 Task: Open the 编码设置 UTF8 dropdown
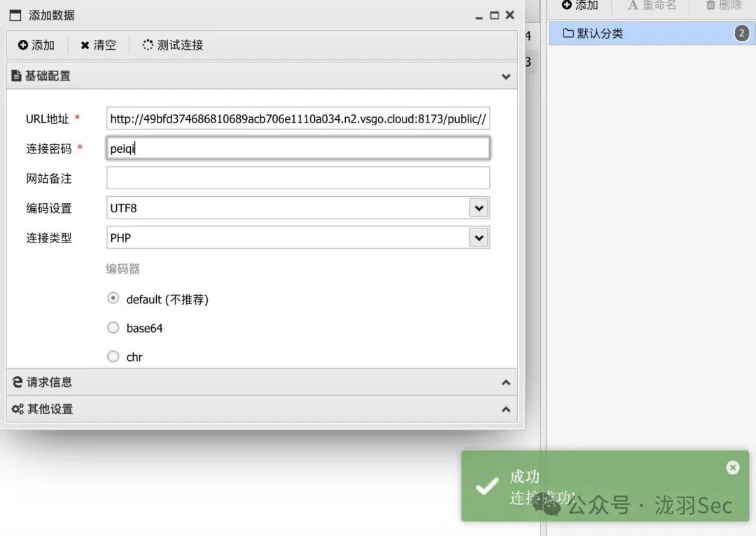[x=479, y=207]
